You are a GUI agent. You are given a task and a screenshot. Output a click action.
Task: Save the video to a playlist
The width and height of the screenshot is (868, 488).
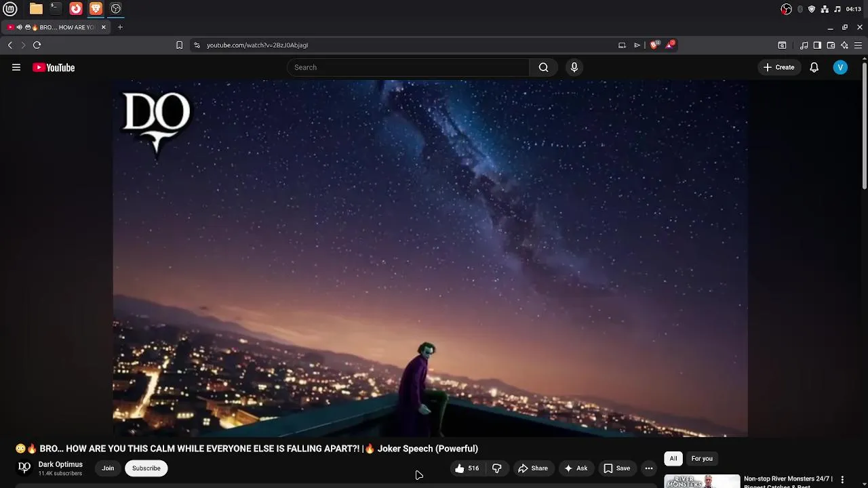coord(616,468)
